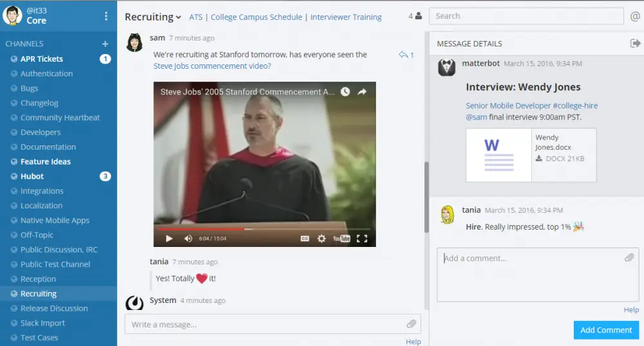The height and width of the screenshot is (346, 644).
Task: Open College Campus Schedule link
Action: [x=256, y=17]
